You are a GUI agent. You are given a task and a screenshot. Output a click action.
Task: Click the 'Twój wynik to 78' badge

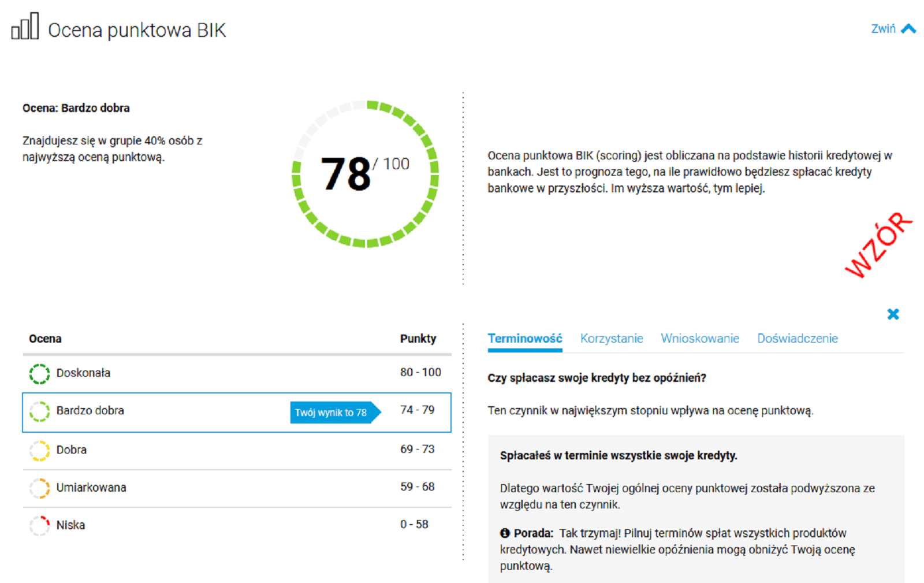coord(335,413)
